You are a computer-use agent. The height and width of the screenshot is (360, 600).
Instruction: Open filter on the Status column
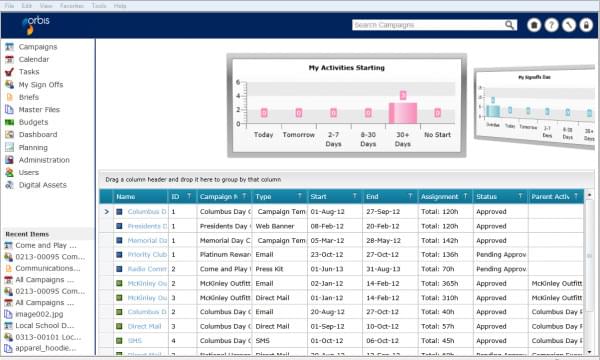pos(520,196)
